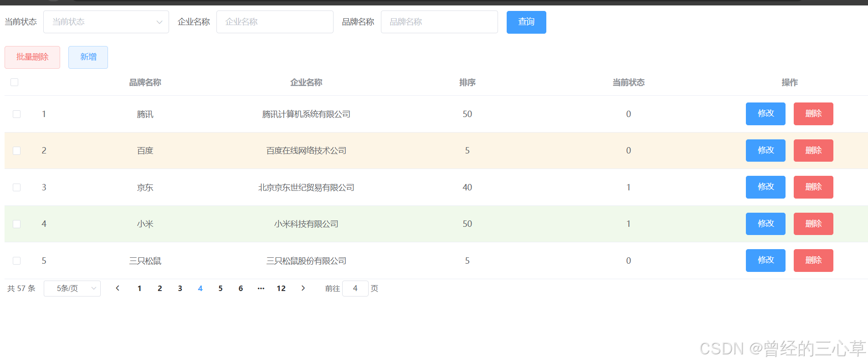Click brand name cell 小米
Screen dimensions: 868x363
tap(145, 224)
